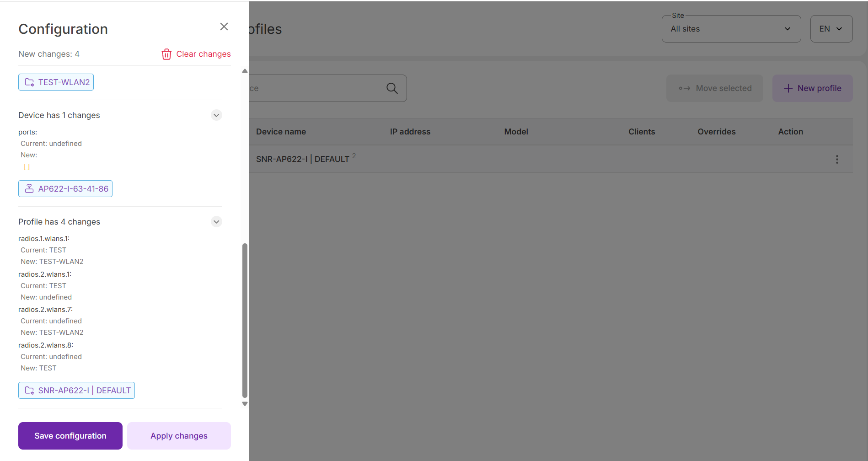Click the search magnifier icon

392,88
